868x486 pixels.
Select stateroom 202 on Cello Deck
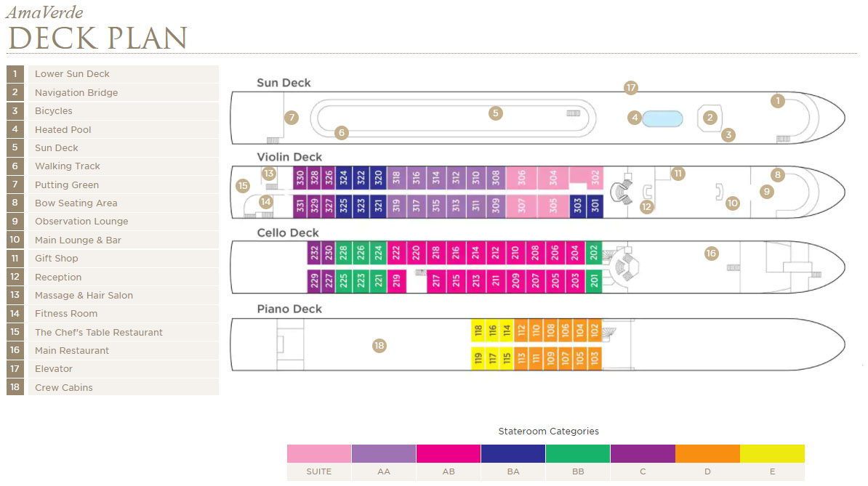tap(593, 253)
